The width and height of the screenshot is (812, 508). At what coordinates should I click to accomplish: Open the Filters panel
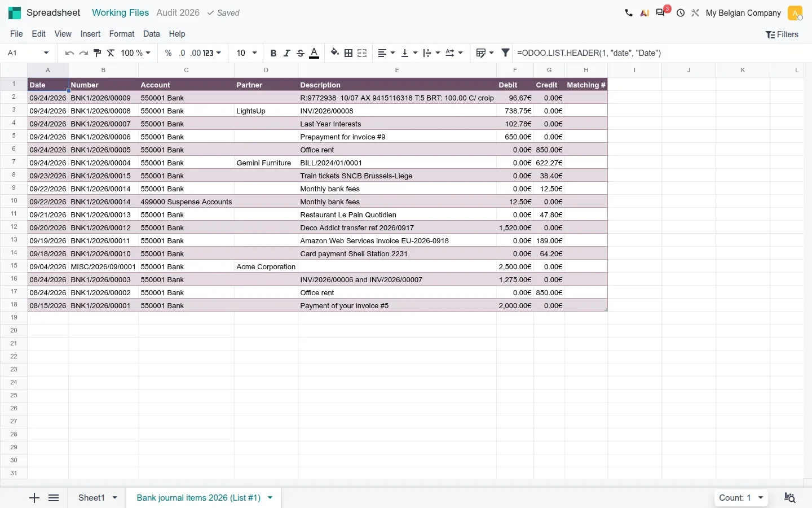[x=782, y=34]
